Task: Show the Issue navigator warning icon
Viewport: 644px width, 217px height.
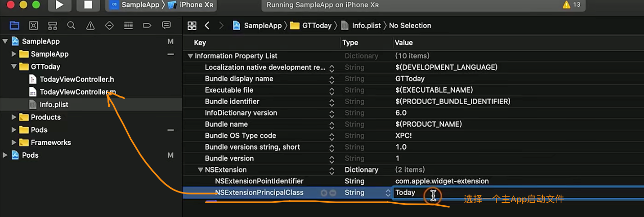Action: 90,26
